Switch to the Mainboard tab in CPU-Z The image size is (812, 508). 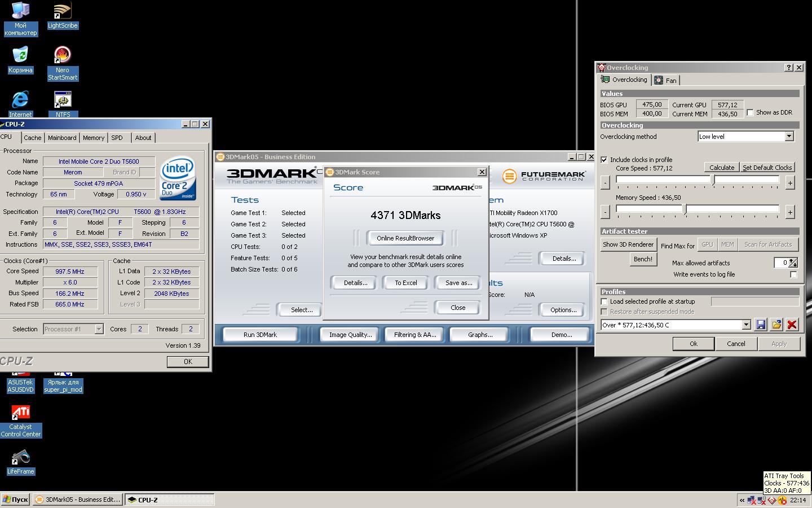pos(62,138)
